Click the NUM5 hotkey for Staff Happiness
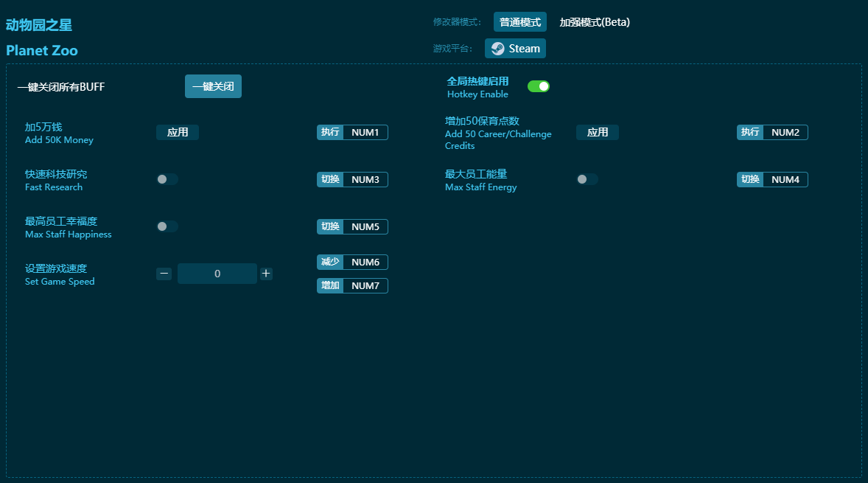The height and width of the screenshot is (483, 868). (x=365, y=227)
